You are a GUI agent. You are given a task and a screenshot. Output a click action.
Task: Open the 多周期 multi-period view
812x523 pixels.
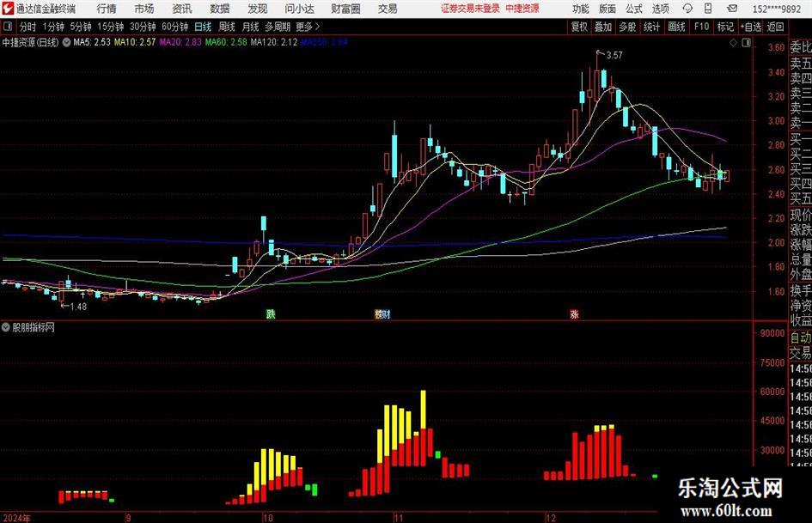pos(278,27)
